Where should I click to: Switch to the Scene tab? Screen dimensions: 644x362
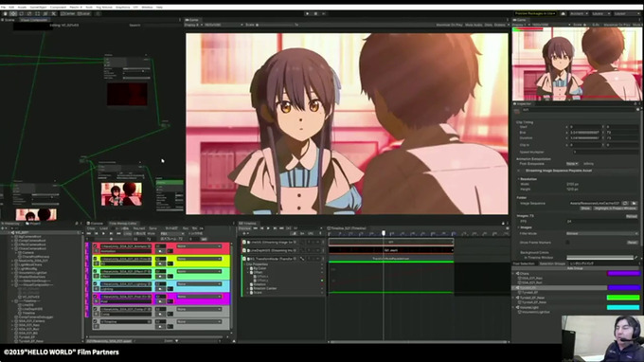[x=9, y=20]
